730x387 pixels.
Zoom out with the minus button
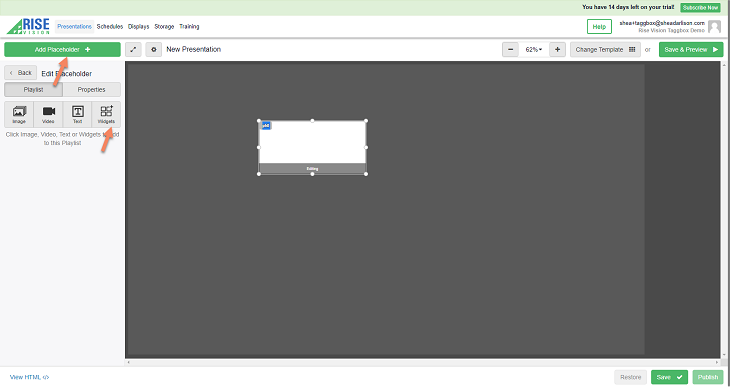[x=510, y=49]
